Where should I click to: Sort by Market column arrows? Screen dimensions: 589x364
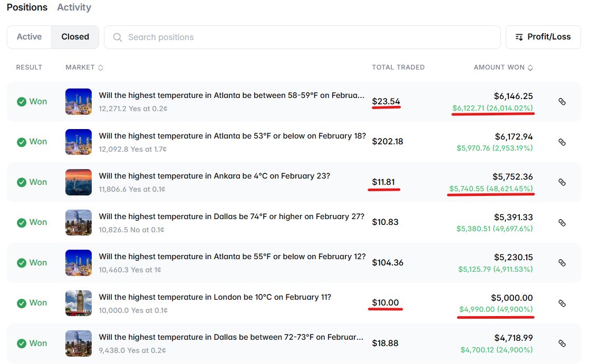click(x=100, y=67)
